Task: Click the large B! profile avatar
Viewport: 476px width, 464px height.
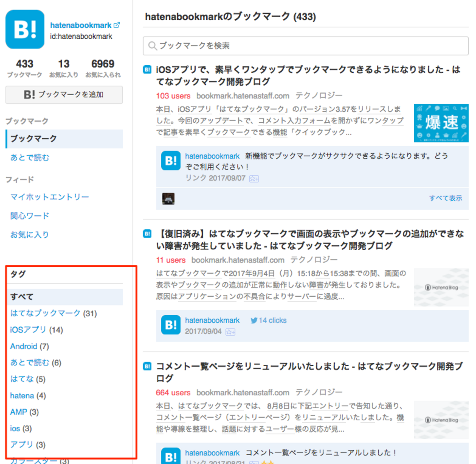Action: 25,29
